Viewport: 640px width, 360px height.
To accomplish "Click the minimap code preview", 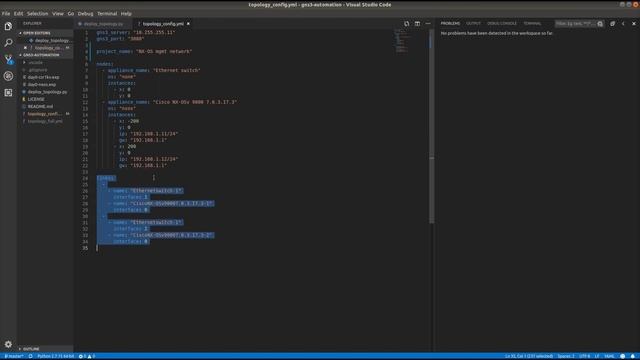I will [402, 41].
